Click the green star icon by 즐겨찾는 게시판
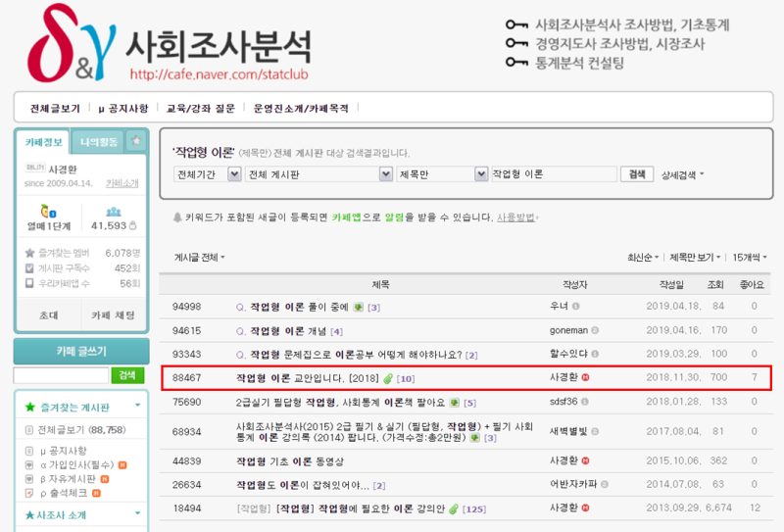The height and width of the screenshot is (532, 784). tap(30, 407)
